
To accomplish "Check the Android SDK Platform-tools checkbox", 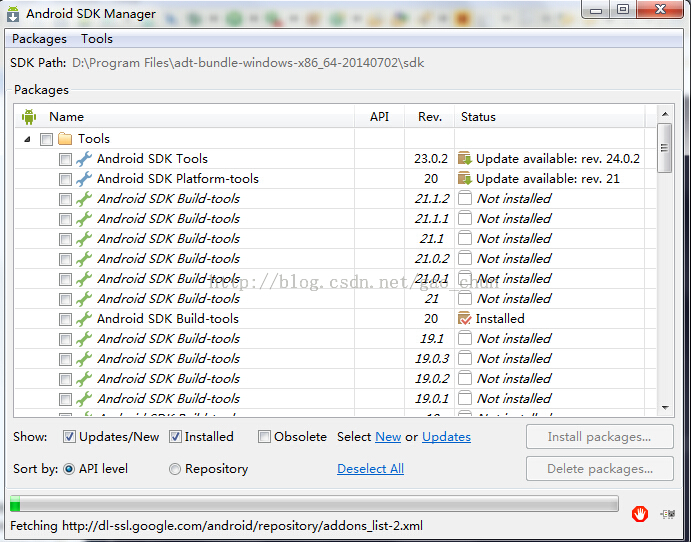I will [x=65, y=179].
